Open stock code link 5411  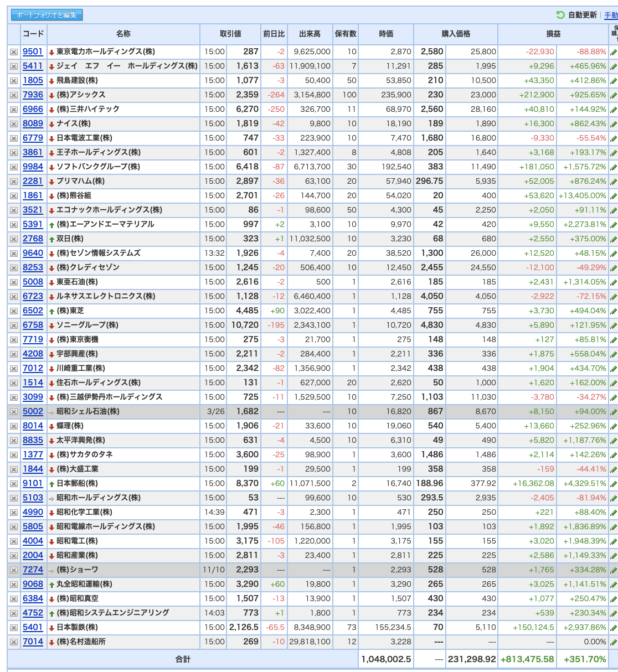point(33,66)
